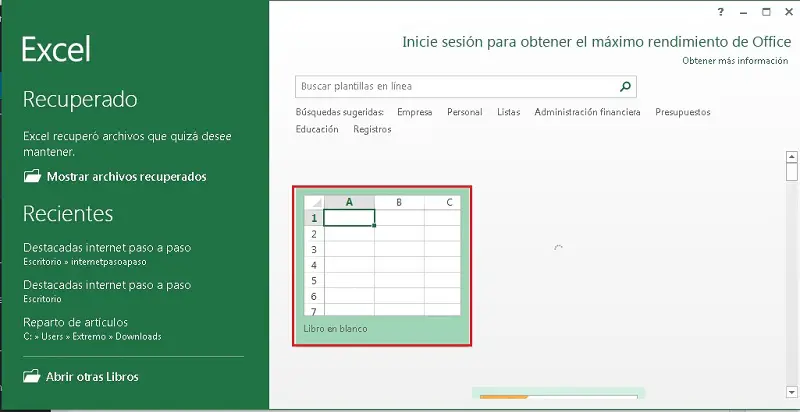This screenshot has height=412, width=800.
Task: Open recent file in Escritorio » internetpasoapaso
Action: pos(107,254)
